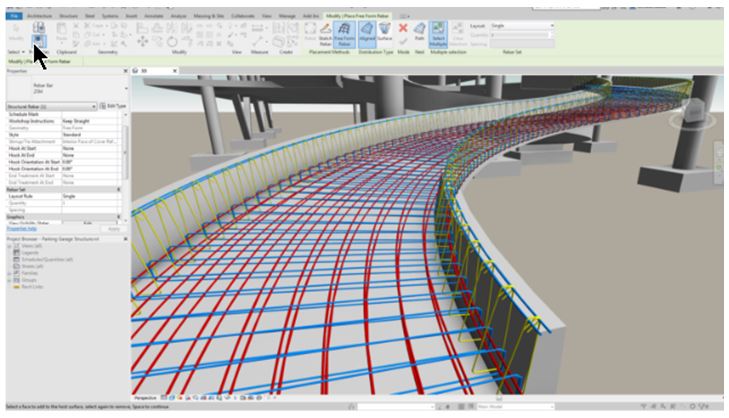Open the Insert ribbon tab
This screenshot has width=729, height=418.
pyautogui.click(x=132, y=16)
